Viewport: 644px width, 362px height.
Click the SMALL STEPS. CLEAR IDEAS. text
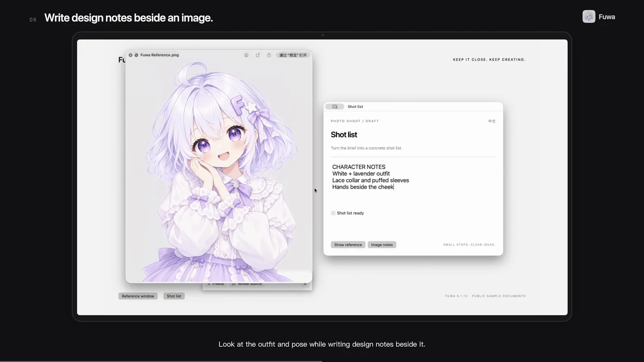469,245
